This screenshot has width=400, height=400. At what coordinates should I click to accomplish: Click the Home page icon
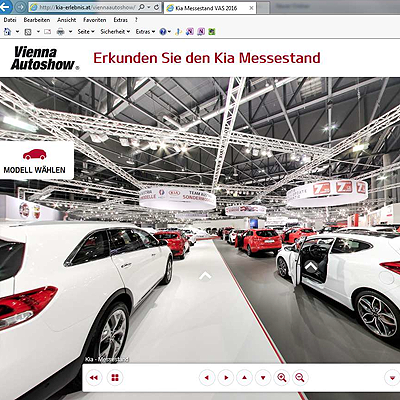(x=7, y=32)
